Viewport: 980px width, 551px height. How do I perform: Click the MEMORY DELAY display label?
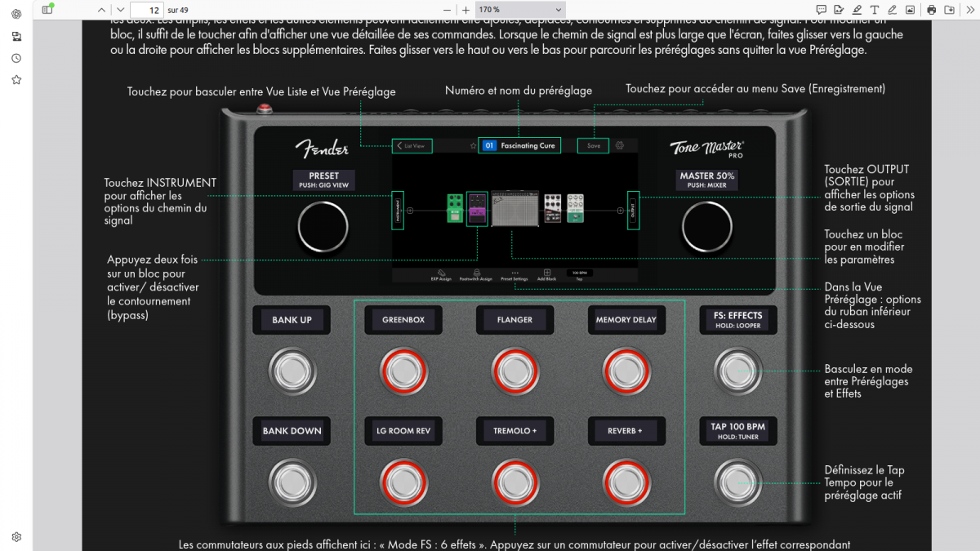coord(626,320)
